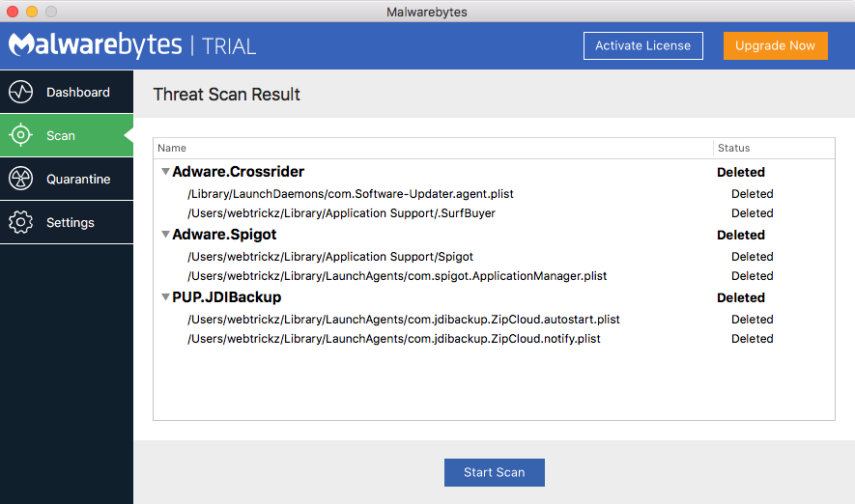Select the ZipCloud.notify.plist row

[494, 338]
